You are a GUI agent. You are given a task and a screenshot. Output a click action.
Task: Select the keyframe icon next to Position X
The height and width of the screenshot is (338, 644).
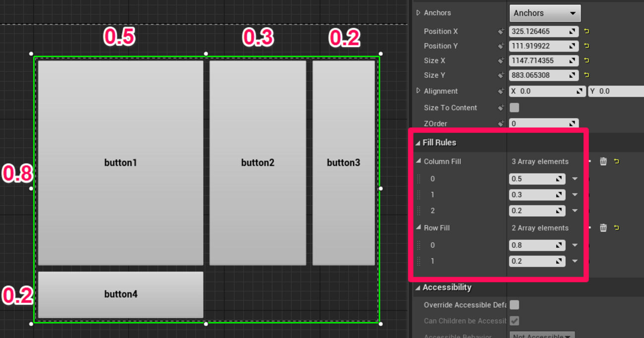tap(501, 31)
